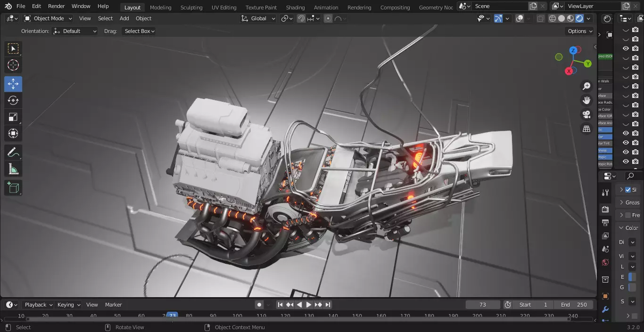Click the properties search magnifier field
This screenshot has height=332, width=644.
click(x=634, y=176)
